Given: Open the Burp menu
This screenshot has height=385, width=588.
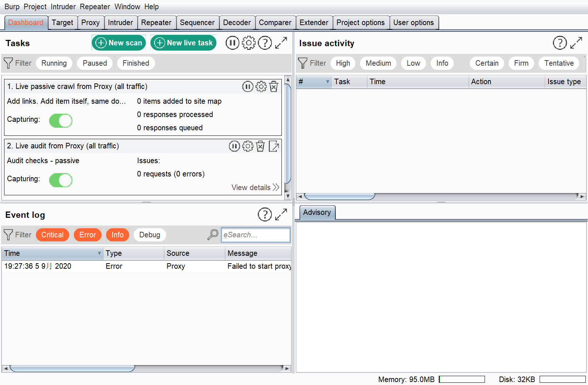Looking at the screenshot, I should click(12, 7).
